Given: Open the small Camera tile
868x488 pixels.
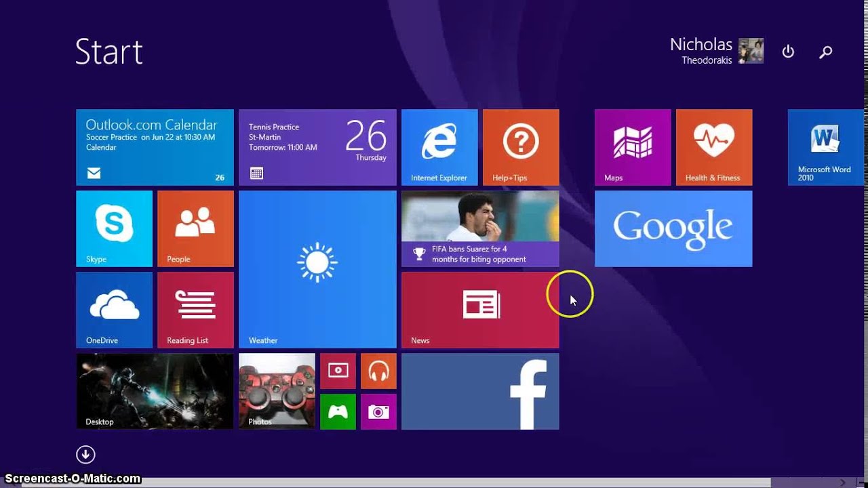Looking at the screenshot, I should (x=378, y=411).
